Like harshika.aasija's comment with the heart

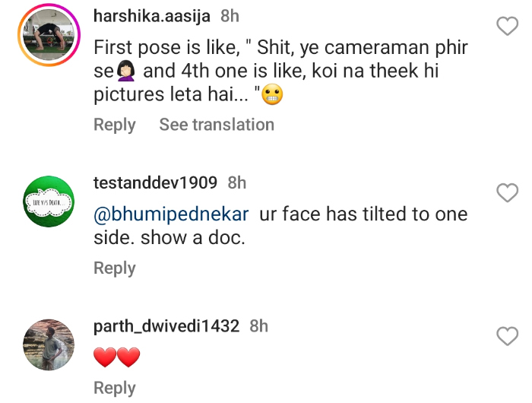pyautogui.click(x=506, y=27)
